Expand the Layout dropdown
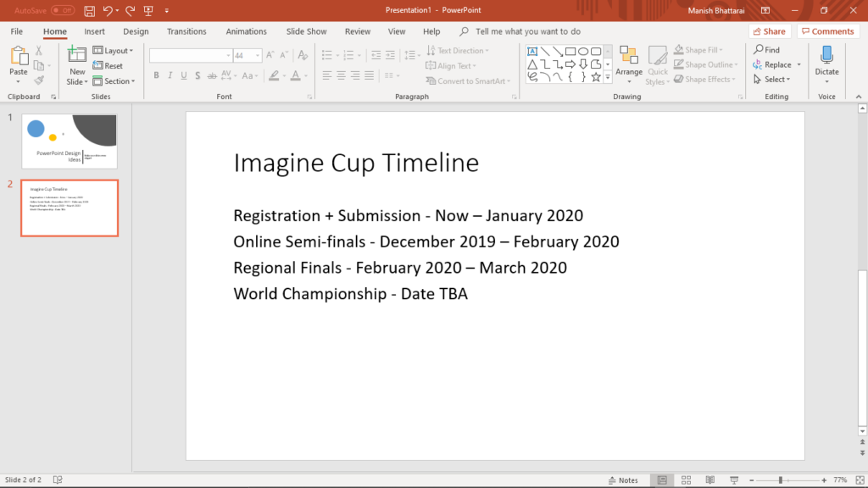Screen dimensions: 868x488 113,51
